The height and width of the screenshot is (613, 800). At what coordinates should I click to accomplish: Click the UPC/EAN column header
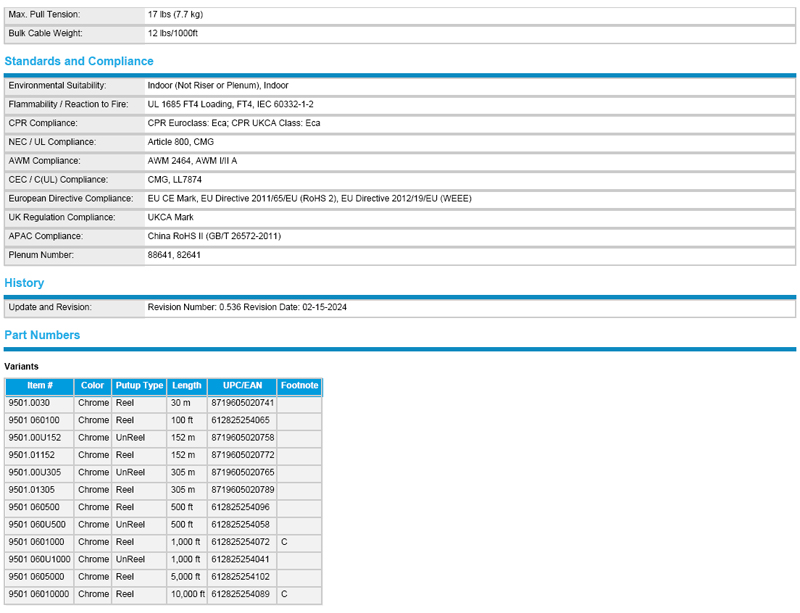(241, 385)
